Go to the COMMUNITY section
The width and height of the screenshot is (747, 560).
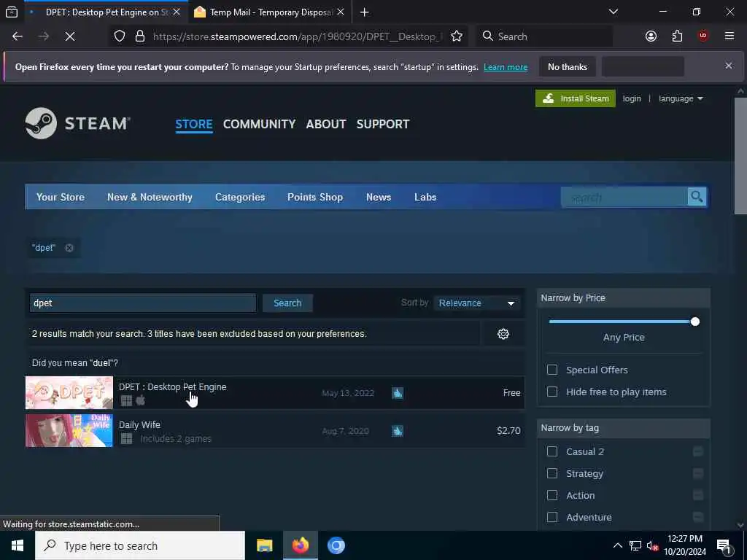point(259,124)
